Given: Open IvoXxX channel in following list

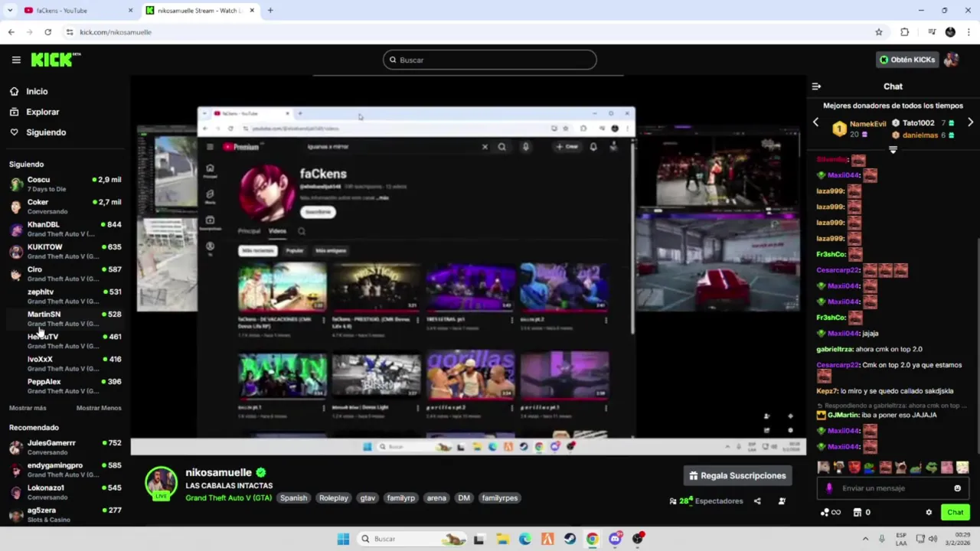Looking at the screenshot, I should 65,364.
